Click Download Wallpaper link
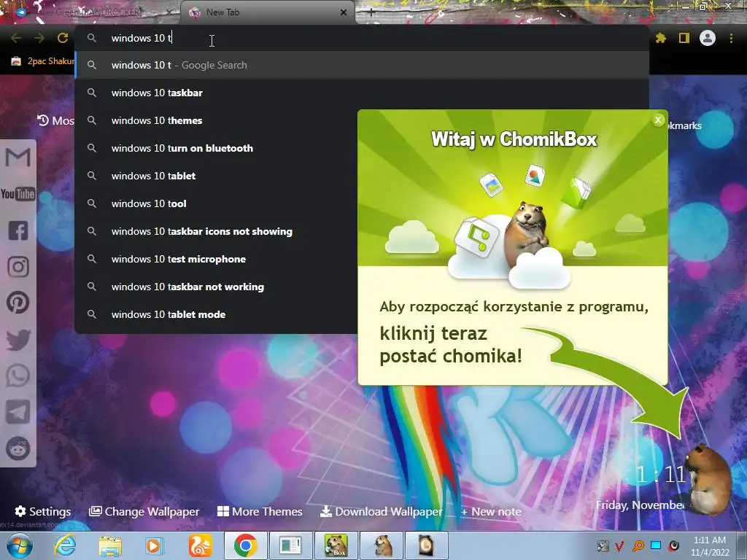The width and height of the screenshot is (747, 560). [x=381, y=511]
